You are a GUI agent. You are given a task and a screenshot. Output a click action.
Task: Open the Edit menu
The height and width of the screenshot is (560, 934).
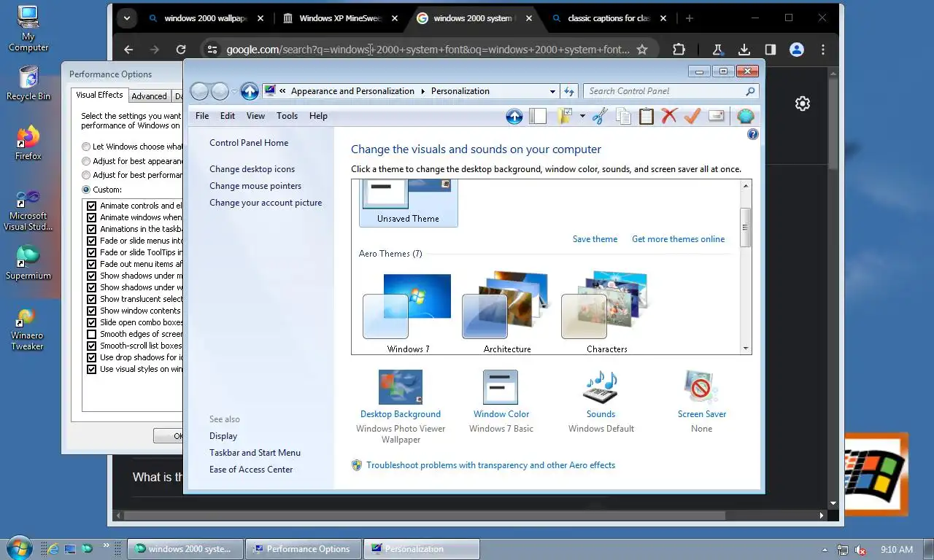click(228, 116)
